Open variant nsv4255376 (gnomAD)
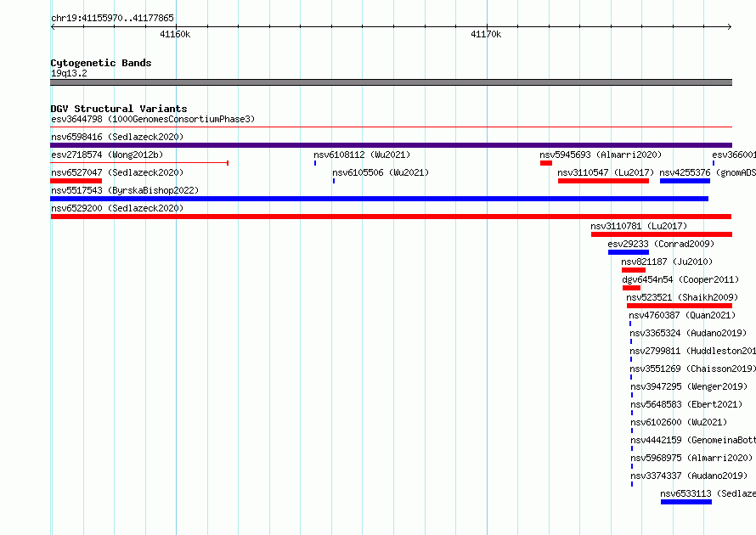The height and width of the screenshot is (535, 756). [708, 172]
